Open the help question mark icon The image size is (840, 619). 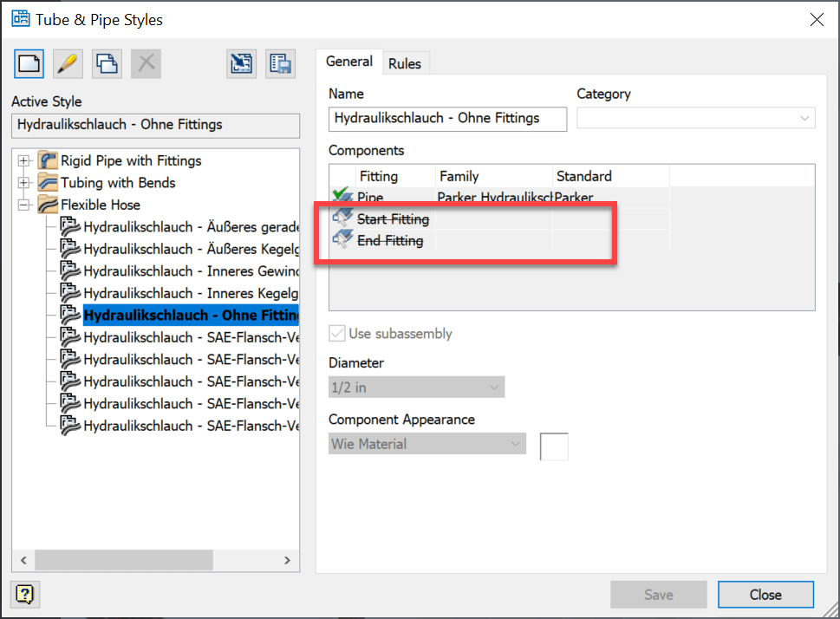[25, 595]
